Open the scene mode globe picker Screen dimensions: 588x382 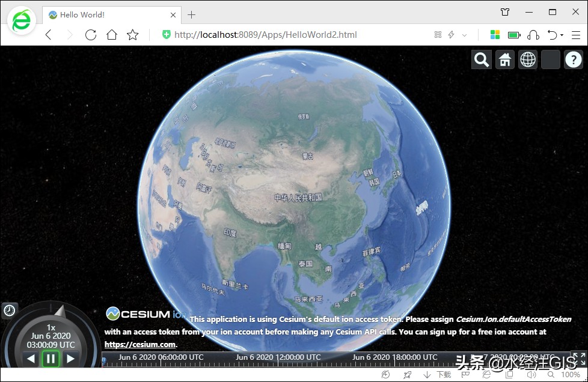tap(528, 59)
